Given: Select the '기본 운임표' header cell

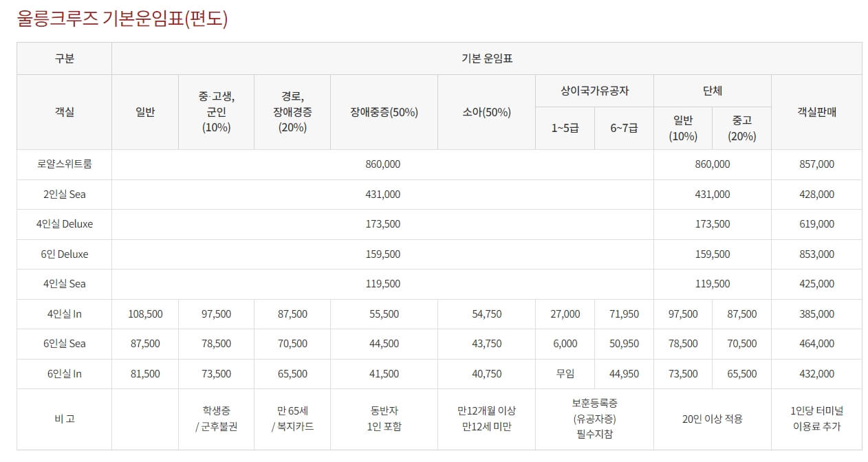Looking at the screenshot, I should click(x=487, y=58).
